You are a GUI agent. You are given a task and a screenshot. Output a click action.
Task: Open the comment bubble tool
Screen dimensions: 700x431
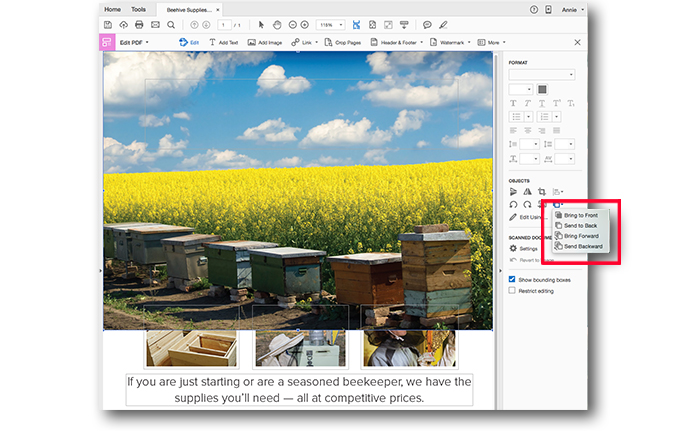pos(427,24)
